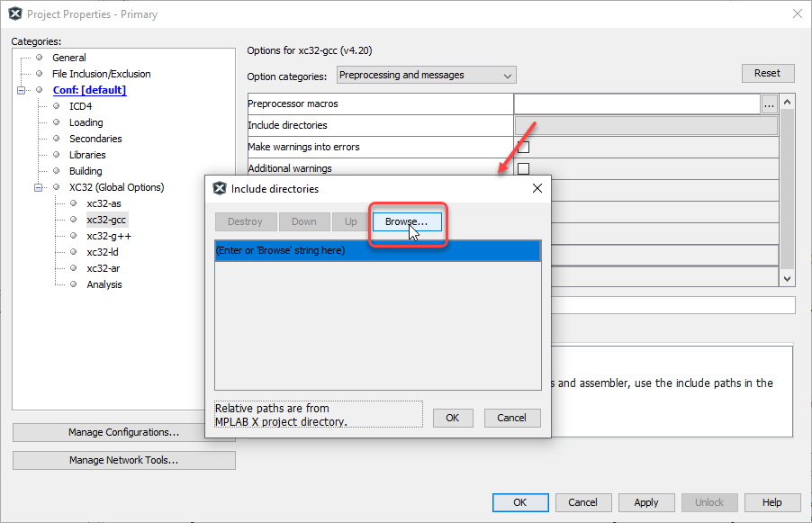Screen dimensions: 812x523
Task: Select File Inclusion/Exclusion category
Action: [101, 74]
